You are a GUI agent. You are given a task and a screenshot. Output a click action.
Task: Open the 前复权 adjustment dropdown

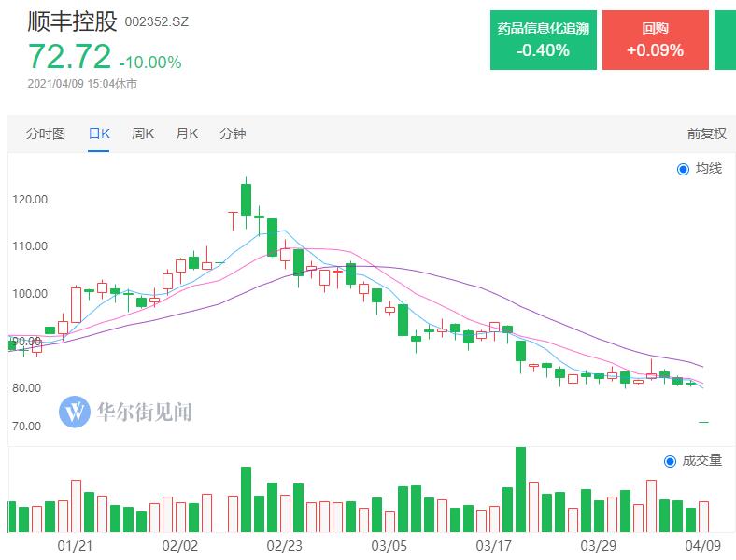706,133
